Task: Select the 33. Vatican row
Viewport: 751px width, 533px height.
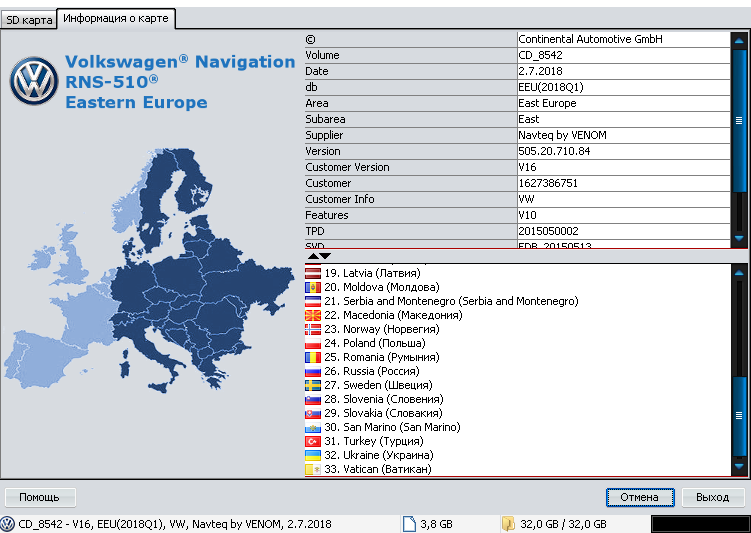Action: click(517, 469)
